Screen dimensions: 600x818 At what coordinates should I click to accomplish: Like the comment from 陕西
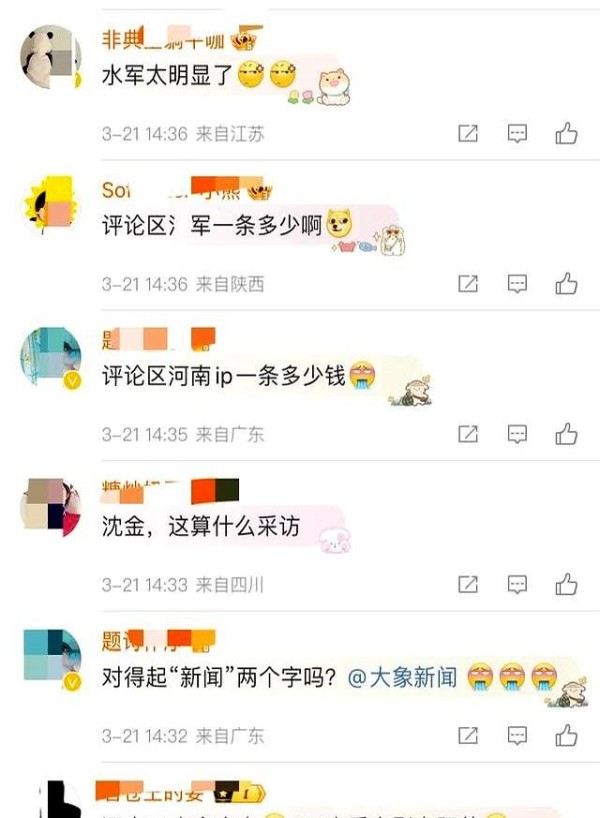click(x=566, y=284)
